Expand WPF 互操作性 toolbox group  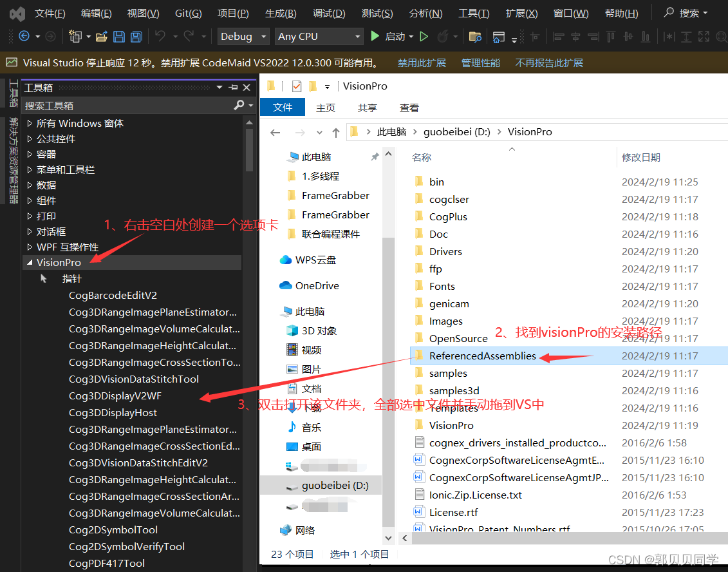[30, 247]
